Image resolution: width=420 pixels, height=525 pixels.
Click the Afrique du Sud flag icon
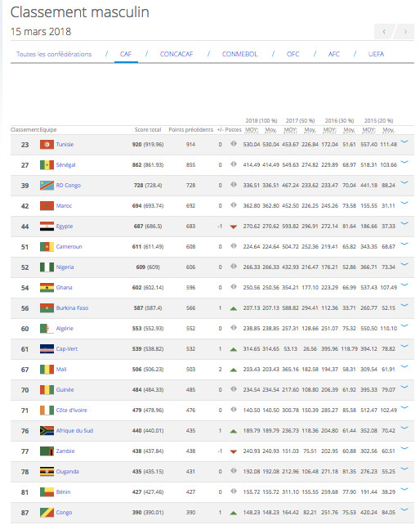[x=47, y=431]
